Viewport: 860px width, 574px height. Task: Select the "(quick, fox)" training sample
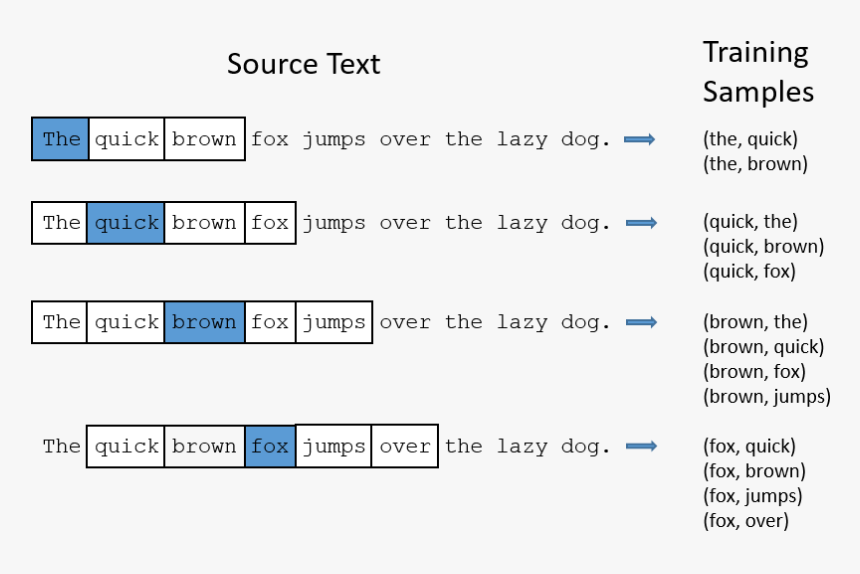point(750,271)
